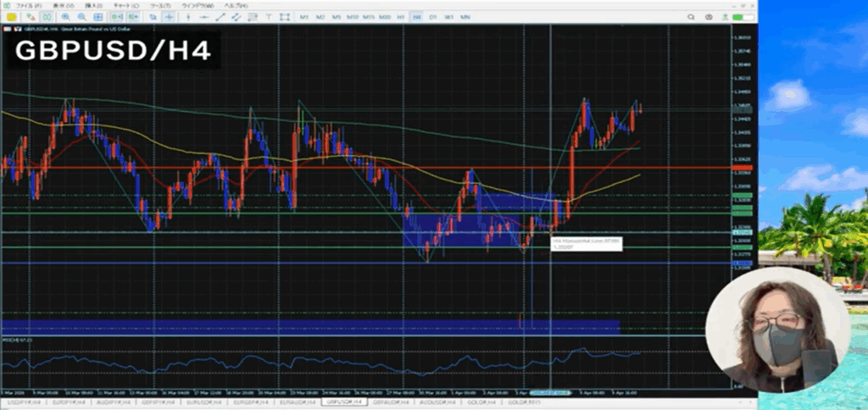868x410 pixels.
Task: Switch timeframe to D1
Action: [x=432, y=17]
